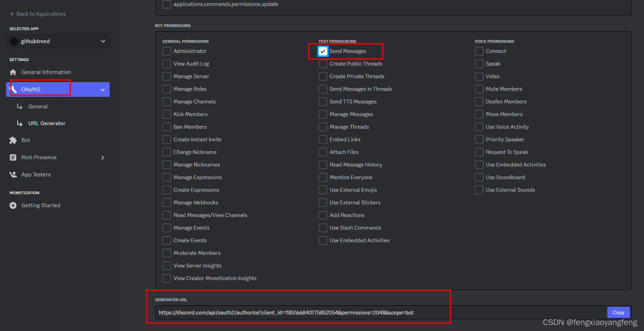Screen dimensions: 644x331
Task: Tick the Attach Files checkbox
Action: tap(323, 152)
